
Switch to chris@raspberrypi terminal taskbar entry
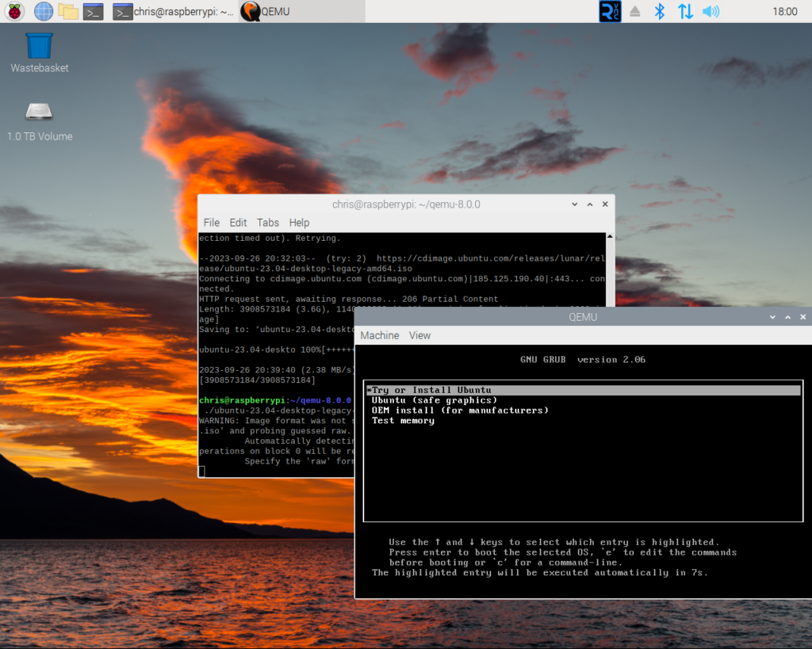click(x=174, y=11)
